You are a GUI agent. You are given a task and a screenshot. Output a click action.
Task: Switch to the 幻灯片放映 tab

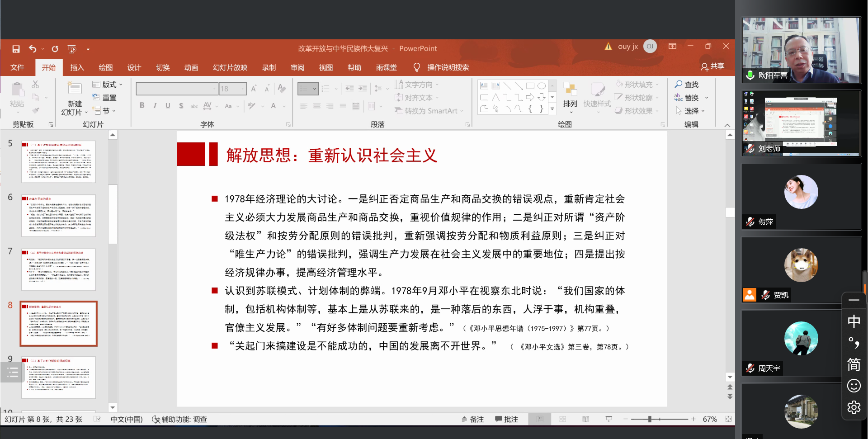click(230, 67)
